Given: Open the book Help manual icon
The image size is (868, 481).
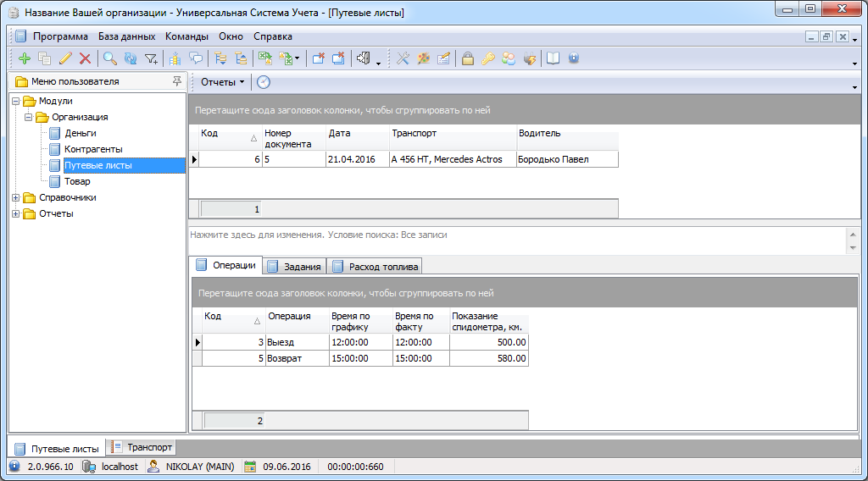Looking at the screenshot, I should [x=553, y=58].
